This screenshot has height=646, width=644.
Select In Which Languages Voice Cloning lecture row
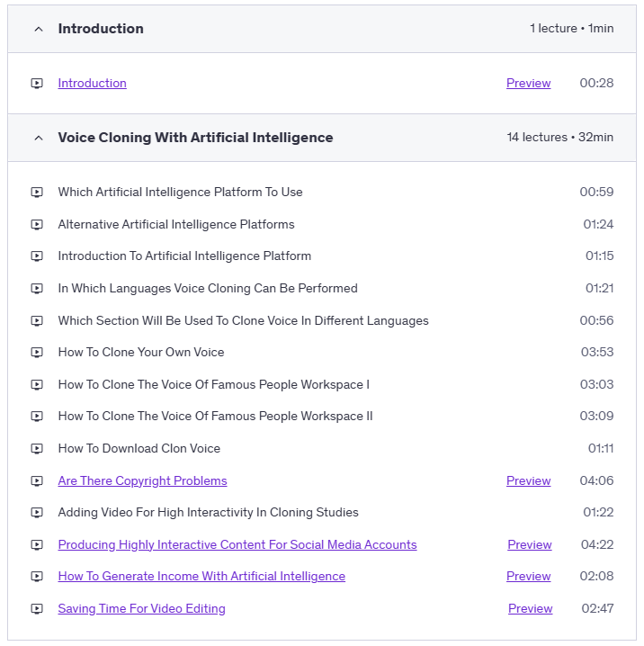(208, 289)
